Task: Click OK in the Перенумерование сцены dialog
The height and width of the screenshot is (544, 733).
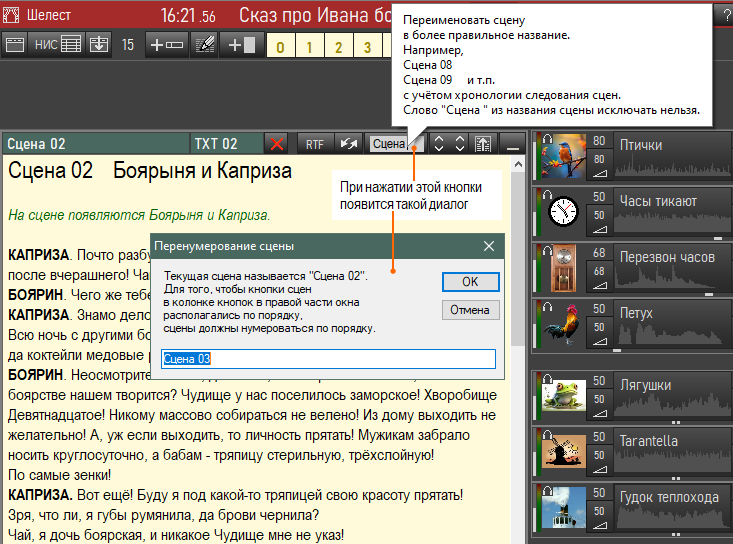Action: point(470,282)
